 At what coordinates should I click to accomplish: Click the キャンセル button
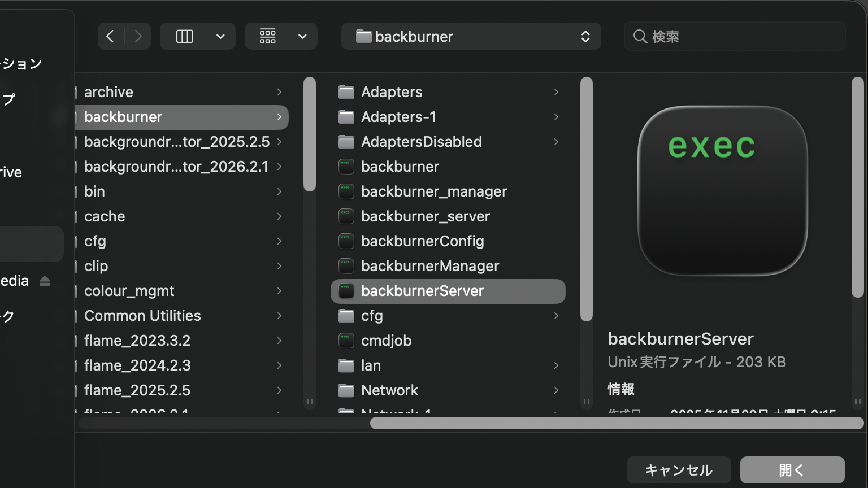678,470
